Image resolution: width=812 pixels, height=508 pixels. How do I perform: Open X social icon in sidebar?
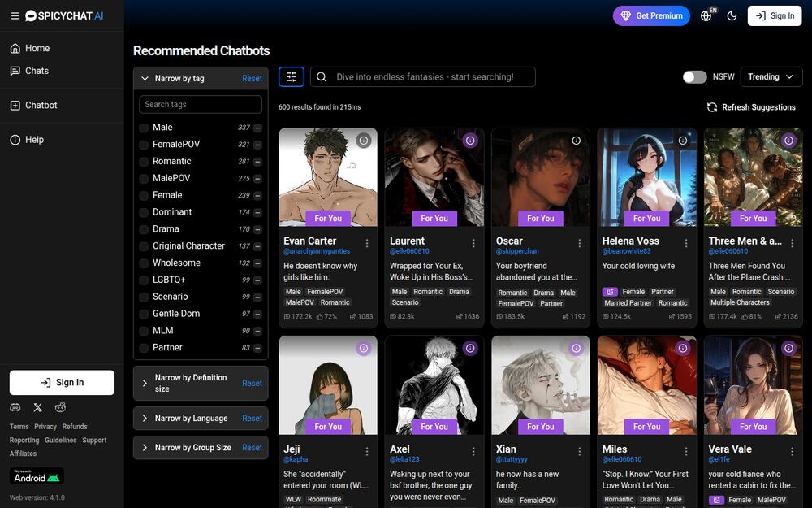coord(38,407)
